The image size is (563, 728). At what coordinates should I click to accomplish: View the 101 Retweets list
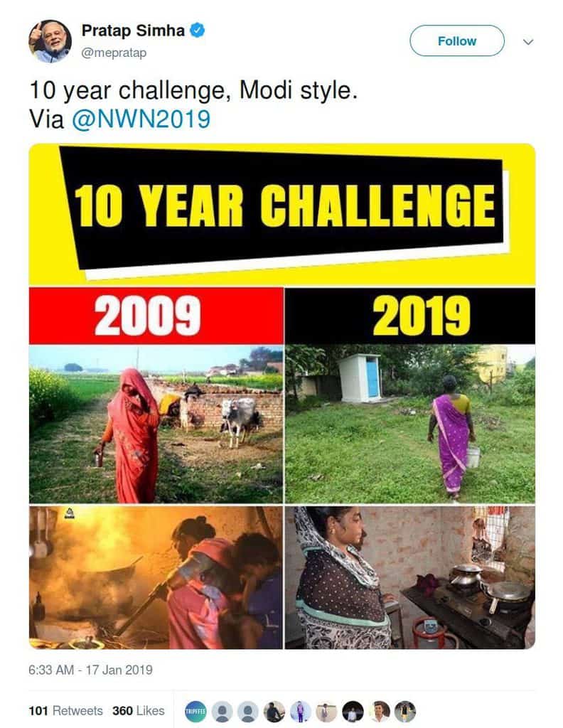coord(65,711)
